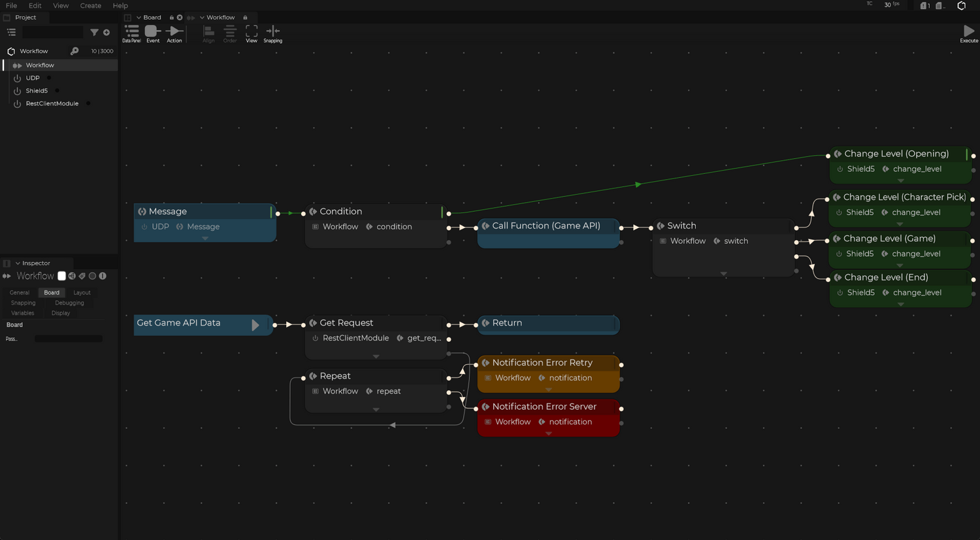Expand the Message node's bottom arrow

tap(205, 239)
